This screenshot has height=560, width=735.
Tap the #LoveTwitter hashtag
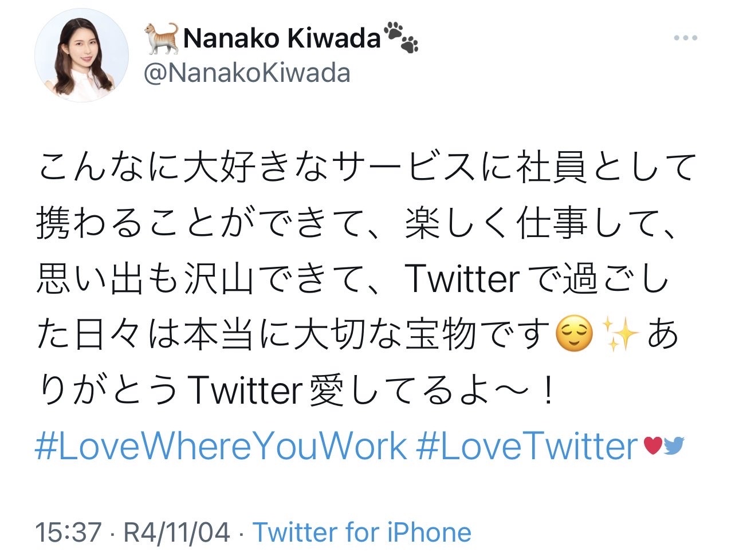pos(527,445)
